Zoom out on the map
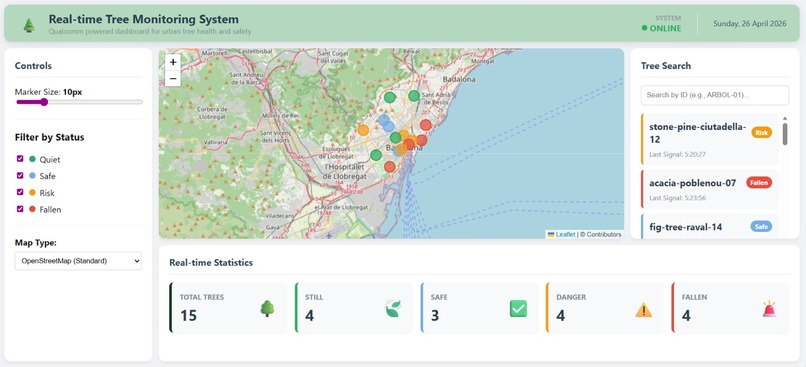 (x=173, y=78)
